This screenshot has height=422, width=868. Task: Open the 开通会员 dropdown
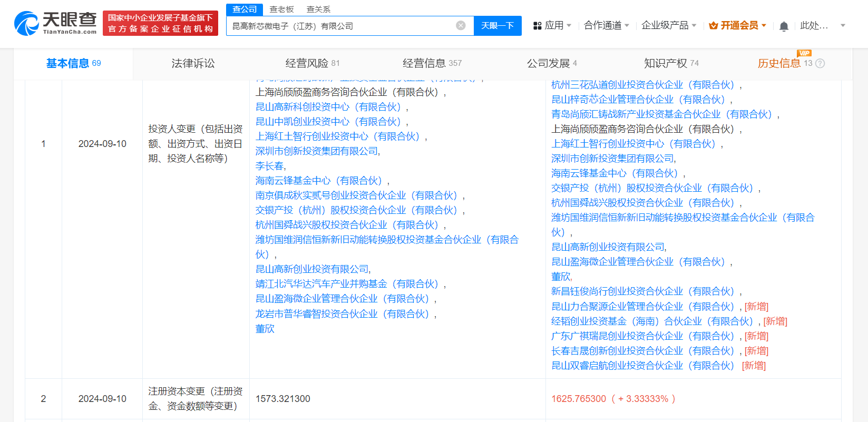(764, 25)
